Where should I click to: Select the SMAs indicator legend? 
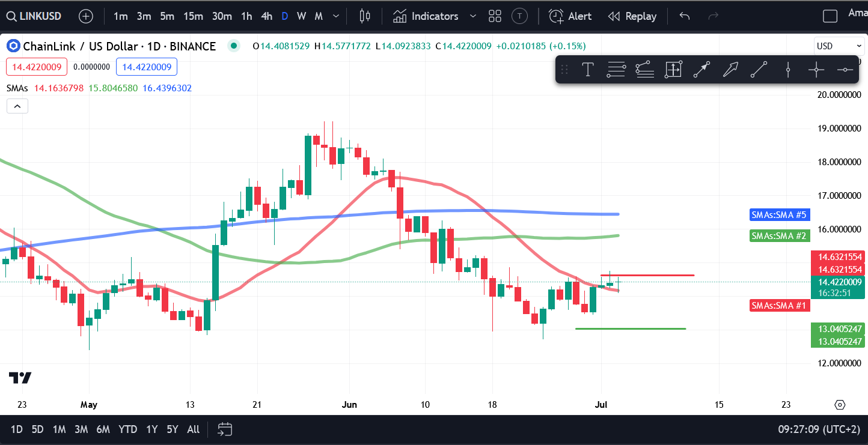pos(17,88)
